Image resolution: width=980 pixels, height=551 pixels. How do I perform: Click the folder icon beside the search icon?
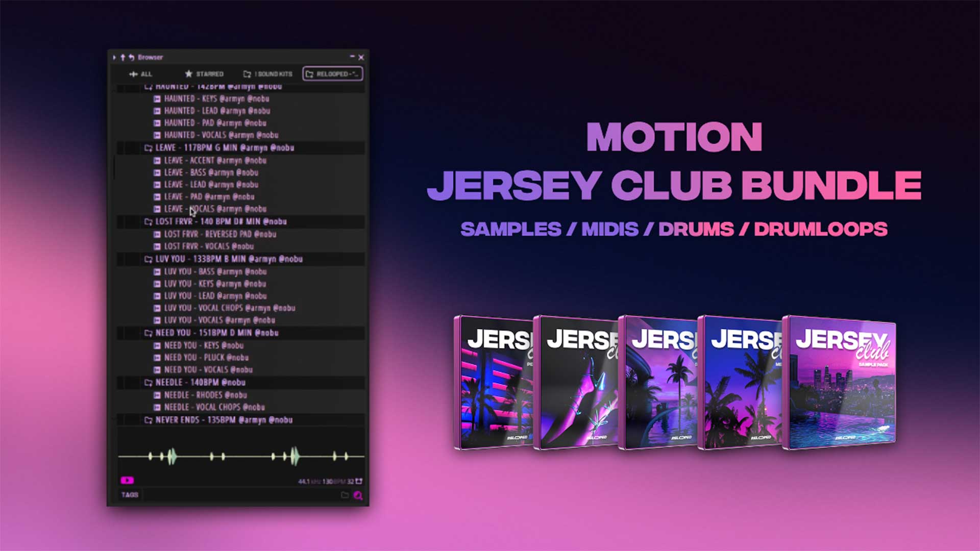click(x=345, y=495)
